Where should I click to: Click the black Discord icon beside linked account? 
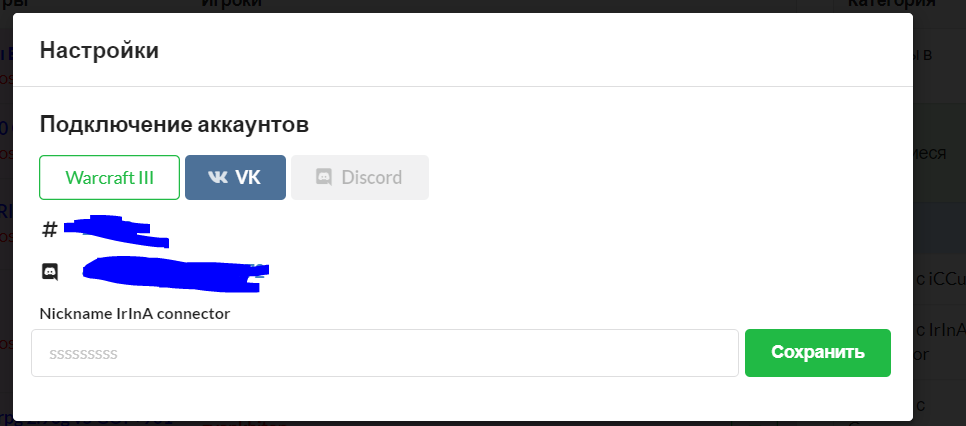49,271
